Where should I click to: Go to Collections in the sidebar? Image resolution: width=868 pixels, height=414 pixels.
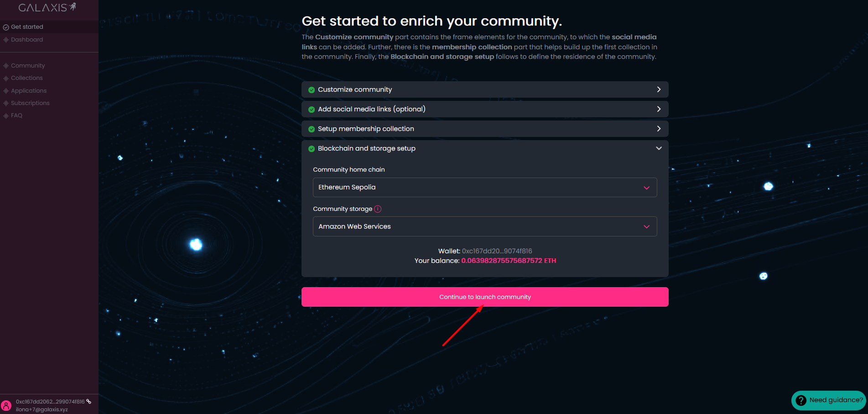(x=27, y=78)
